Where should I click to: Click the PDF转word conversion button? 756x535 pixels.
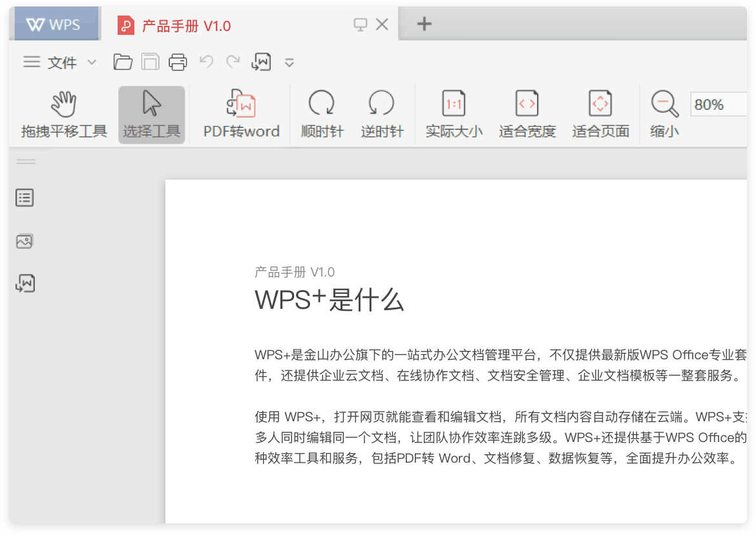click(241, 114)
